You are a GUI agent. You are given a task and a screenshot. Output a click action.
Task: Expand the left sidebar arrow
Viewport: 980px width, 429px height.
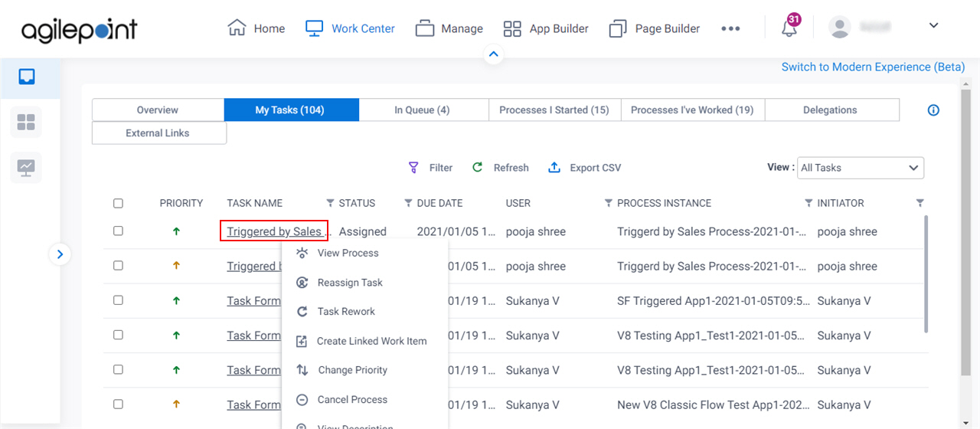click(60, 254)
